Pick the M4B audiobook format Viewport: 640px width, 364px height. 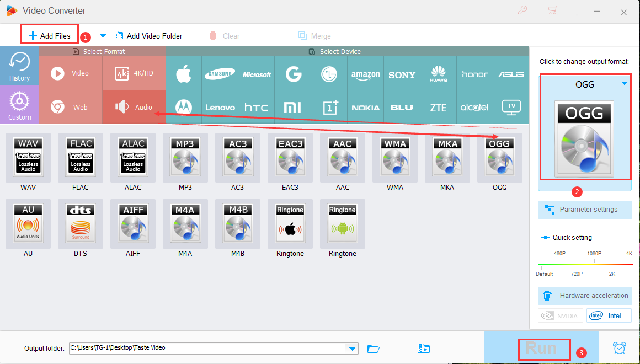[238, 223]
